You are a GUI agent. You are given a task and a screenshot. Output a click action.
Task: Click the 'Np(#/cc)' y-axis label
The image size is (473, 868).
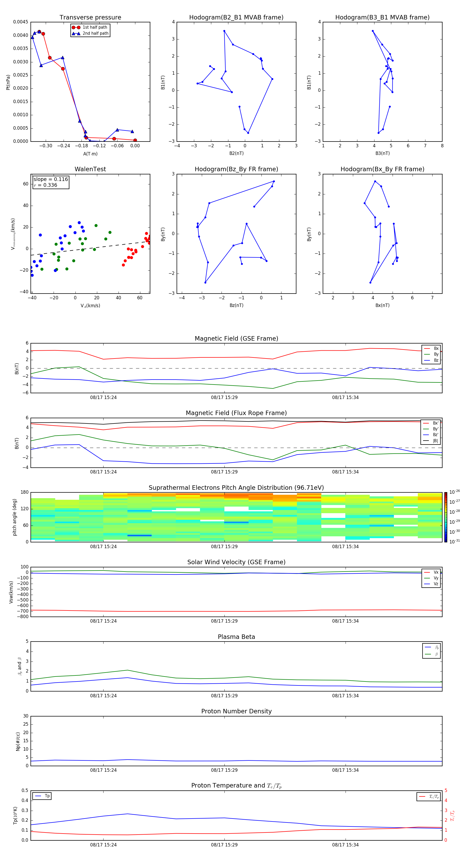click(18, 741)
